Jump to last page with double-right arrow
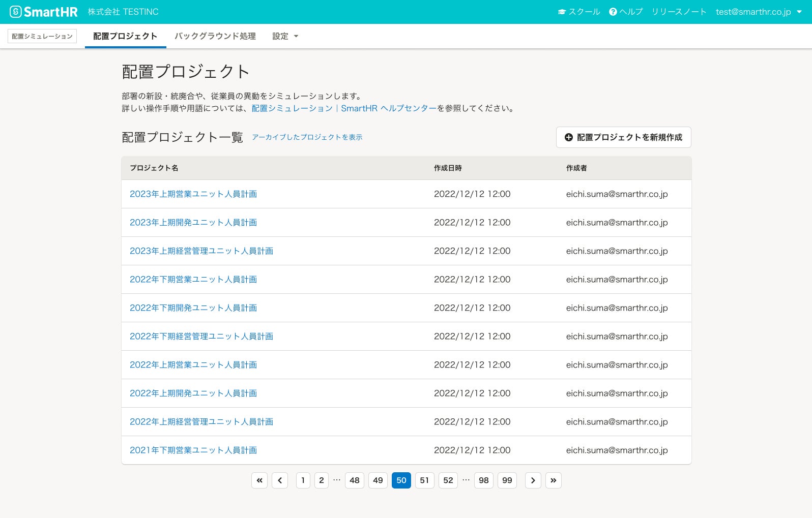The height and width of the screenshot is (518, 812). [553, 480]
